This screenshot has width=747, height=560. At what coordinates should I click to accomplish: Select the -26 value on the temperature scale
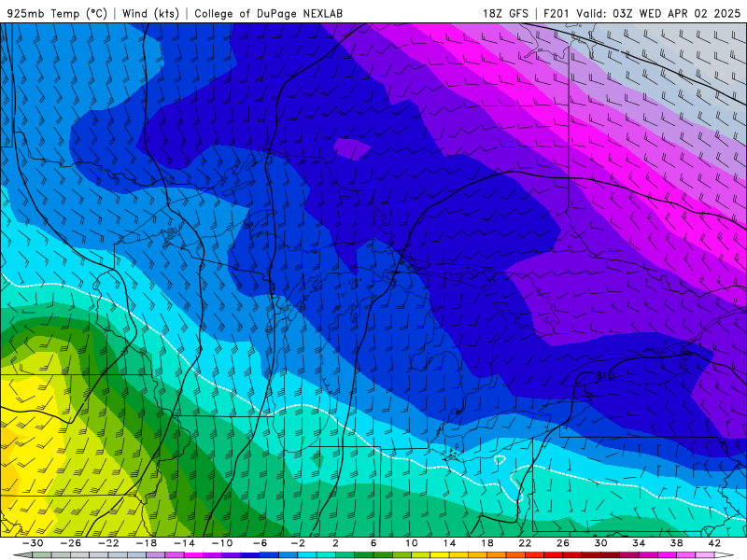[71, 543]
